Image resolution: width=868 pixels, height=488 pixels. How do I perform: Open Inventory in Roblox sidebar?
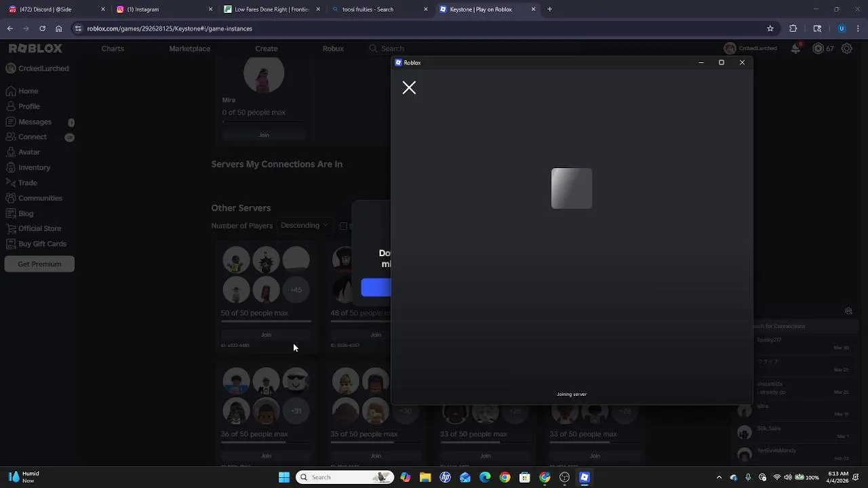click(34, 167)
